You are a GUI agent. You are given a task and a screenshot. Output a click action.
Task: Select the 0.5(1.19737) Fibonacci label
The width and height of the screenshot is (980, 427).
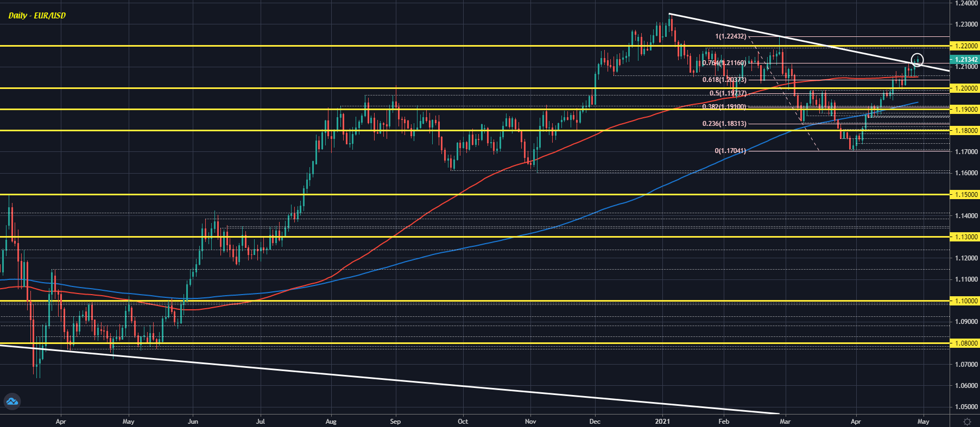[x=728, y=93]
